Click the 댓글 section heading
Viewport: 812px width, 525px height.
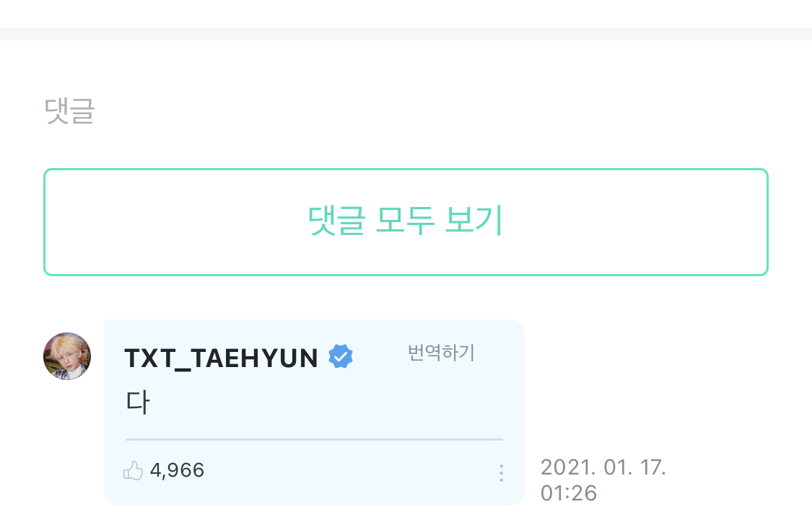coord(69,110)
